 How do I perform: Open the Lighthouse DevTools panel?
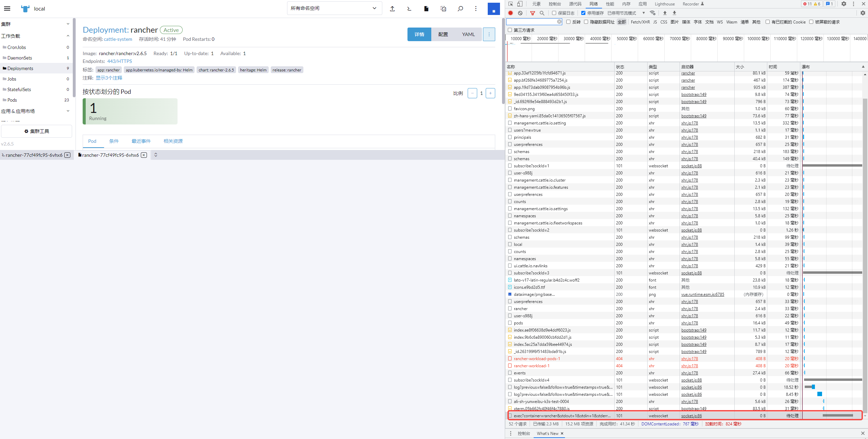[664, 4]
